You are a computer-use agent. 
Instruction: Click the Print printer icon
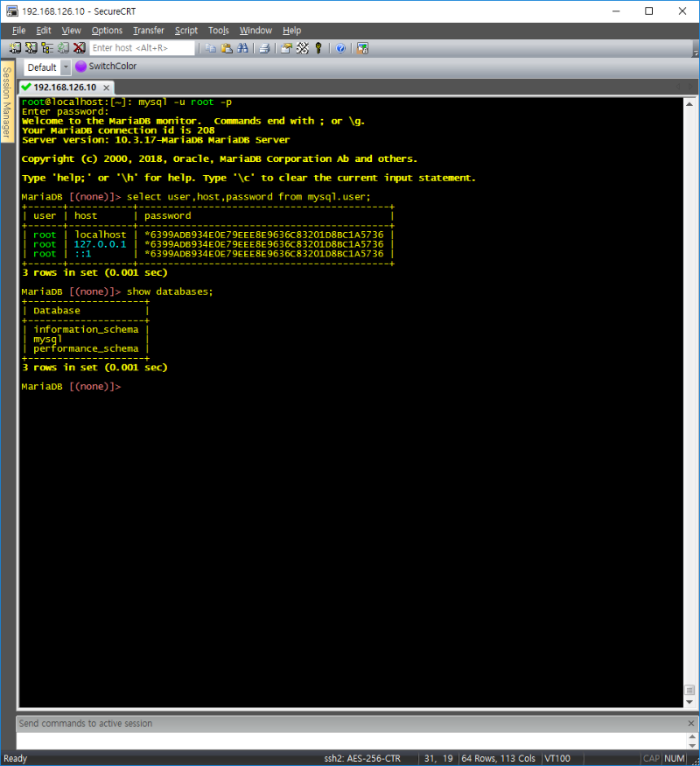264,48
